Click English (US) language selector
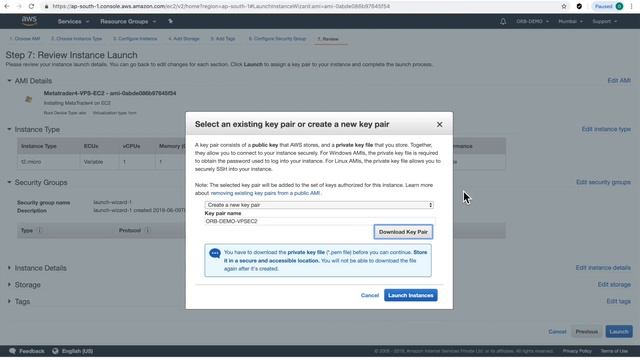Screen dimensions: 640x360 [77, 351]
